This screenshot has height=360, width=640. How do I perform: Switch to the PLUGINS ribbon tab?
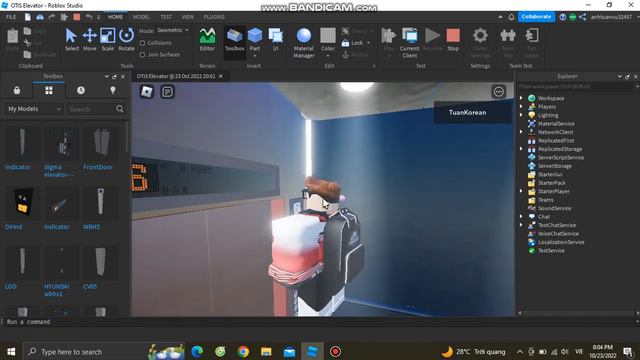(214, 17)
